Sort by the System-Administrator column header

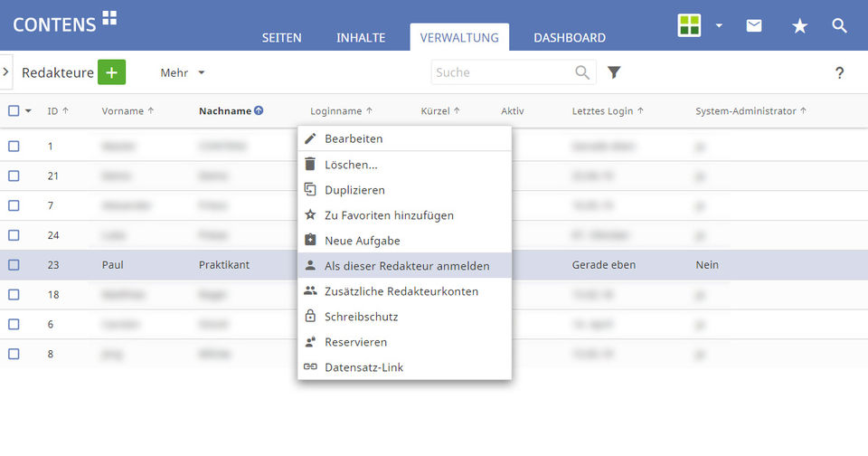tap(750, 110)
